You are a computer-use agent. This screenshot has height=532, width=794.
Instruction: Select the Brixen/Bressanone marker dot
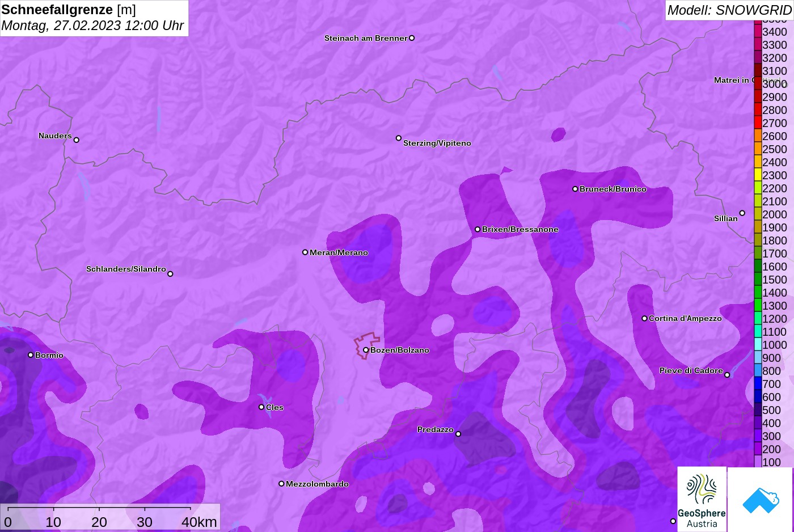coord(478,229)
